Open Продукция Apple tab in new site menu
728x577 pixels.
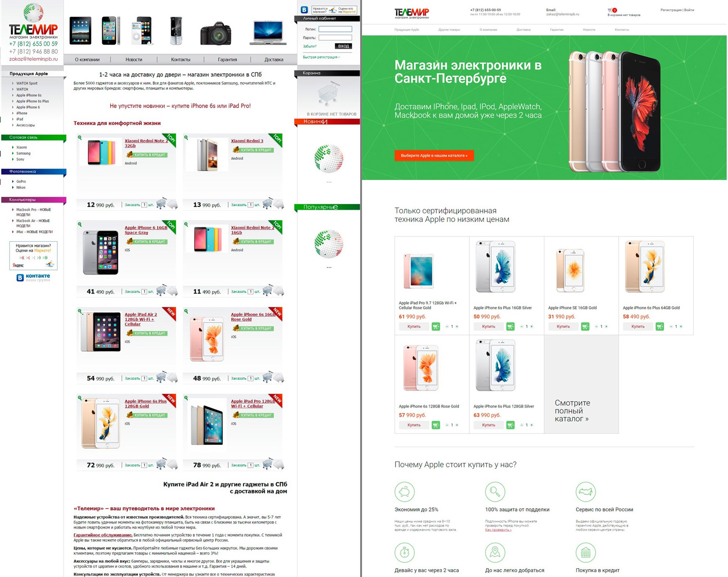(x=407, y=30)
